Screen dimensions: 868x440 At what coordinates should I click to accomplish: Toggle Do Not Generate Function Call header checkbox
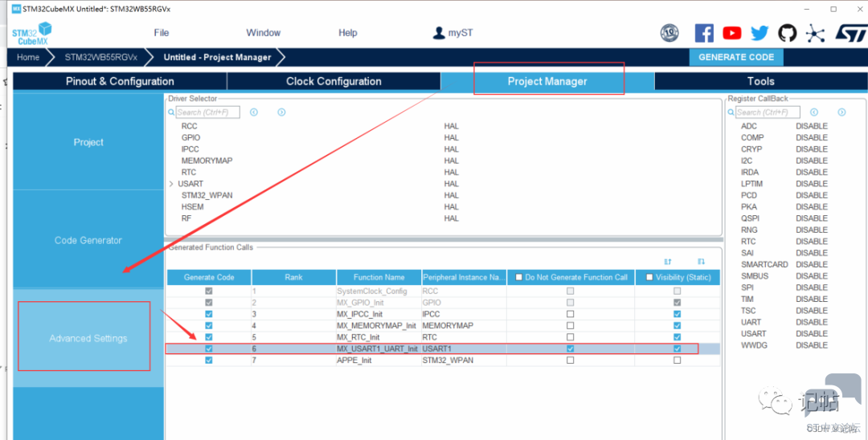pos(518,278)
